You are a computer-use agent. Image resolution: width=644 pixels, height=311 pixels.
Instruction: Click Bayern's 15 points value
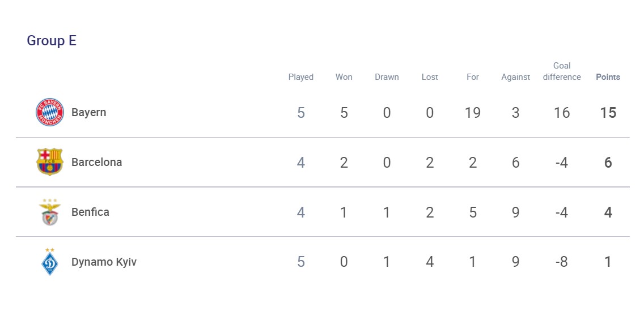tap(608, 112)
